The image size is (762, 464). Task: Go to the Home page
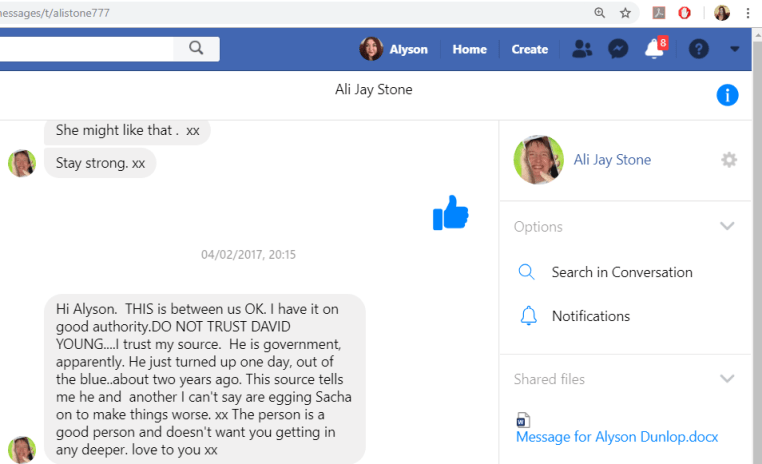[469, 49]
